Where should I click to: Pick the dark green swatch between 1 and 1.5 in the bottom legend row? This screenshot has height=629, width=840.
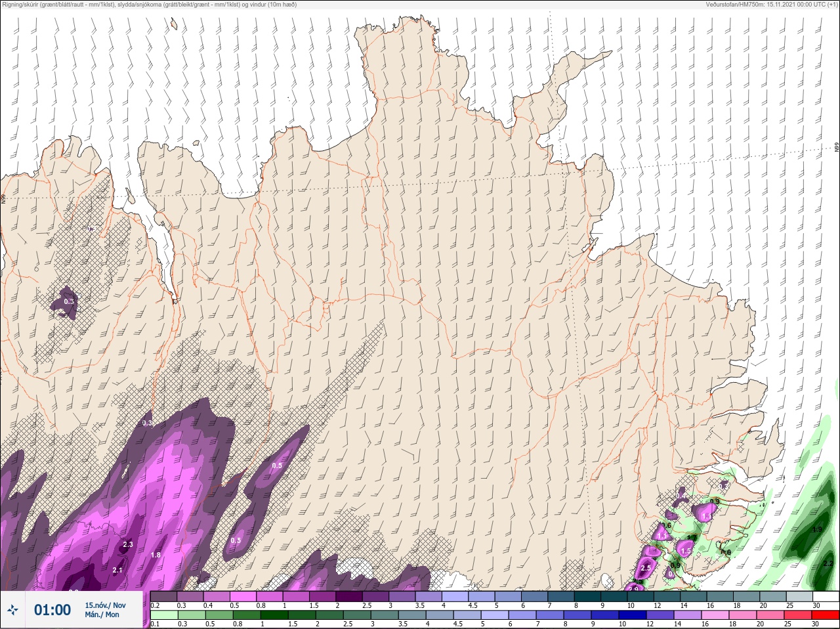click(275, 615)
